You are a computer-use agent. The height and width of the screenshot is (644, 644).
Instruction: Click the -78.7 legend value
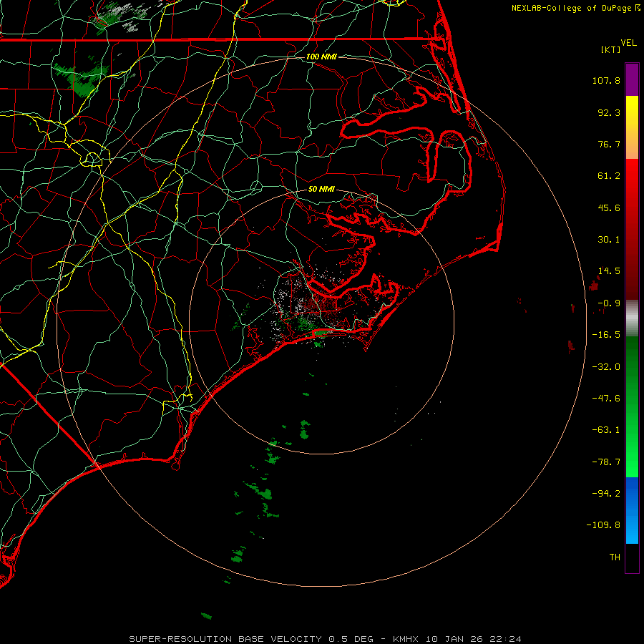point(606,462)
